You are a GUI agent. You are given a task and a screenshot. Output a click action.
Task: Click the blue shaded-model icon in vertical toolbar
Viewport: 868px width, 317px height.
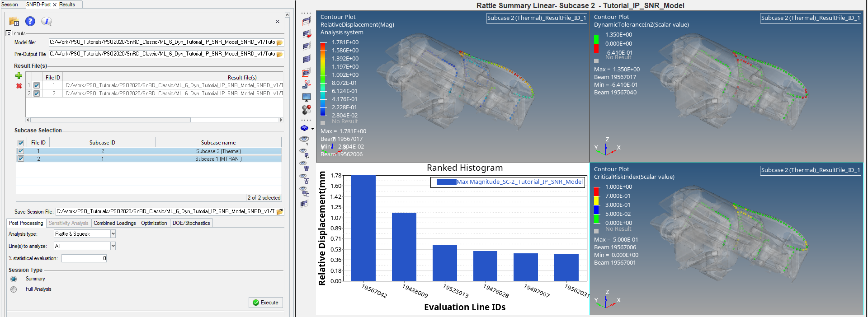[x=305, y=128]
